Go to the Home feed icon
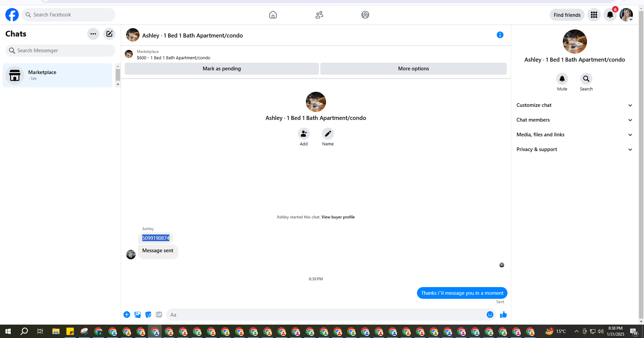The width and height of the screenshot is (644, 338). [x=273, y=15]
